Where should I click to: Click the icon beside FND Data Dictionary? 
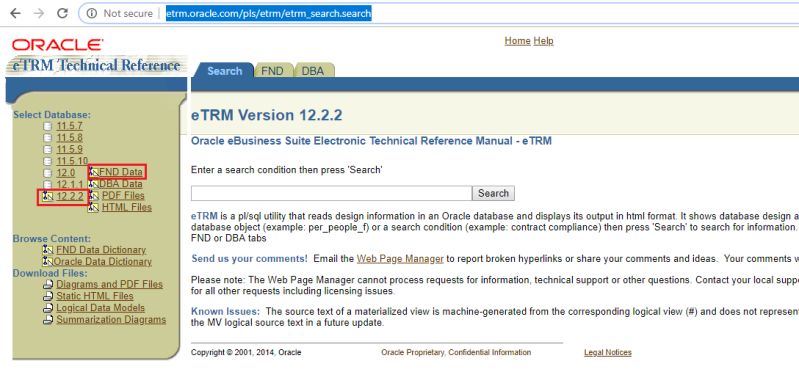tap(48, 250)
